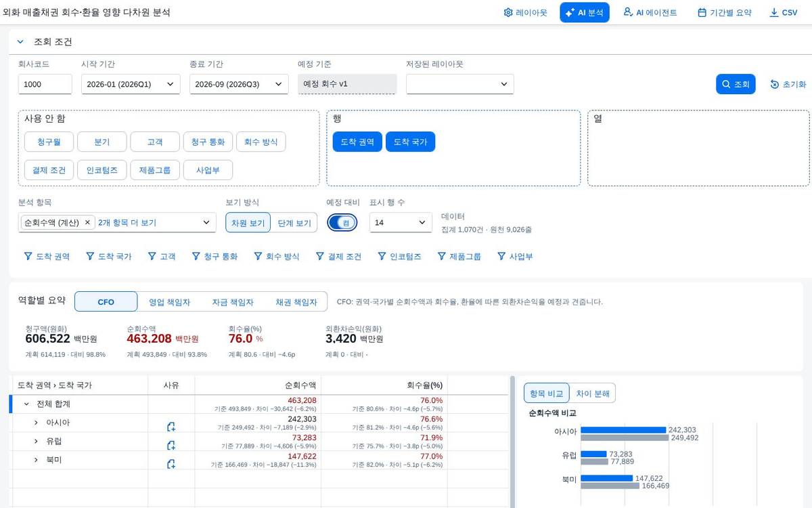812x508 pixels.
Task: Click the 순회수액 column header
Action: (x=258, y=385)
